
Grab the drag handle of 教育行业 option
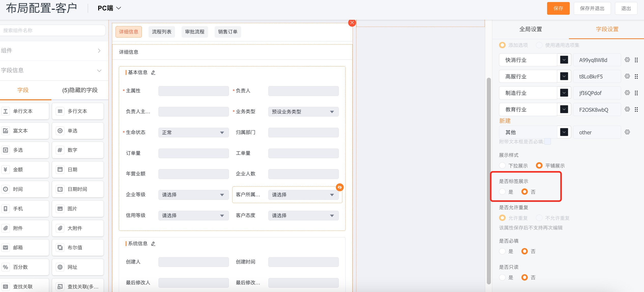point(636,109)
